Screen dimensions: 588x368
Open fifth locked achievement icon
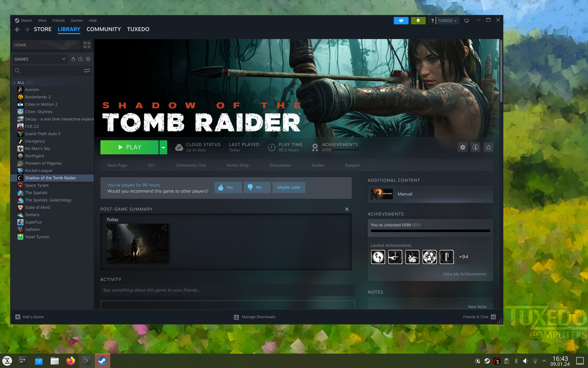(447, 257)
